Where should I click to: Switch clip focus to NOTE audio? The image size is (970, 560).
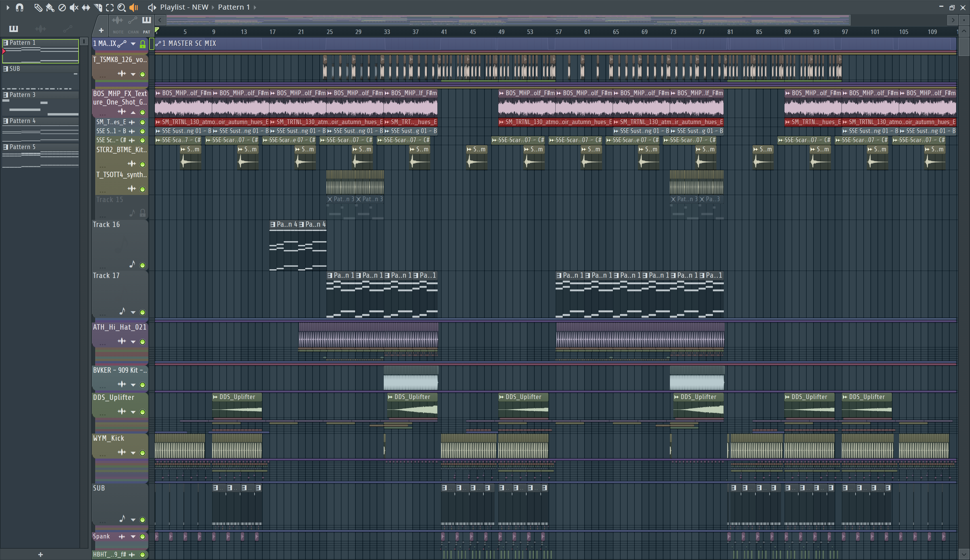(118, 26)
